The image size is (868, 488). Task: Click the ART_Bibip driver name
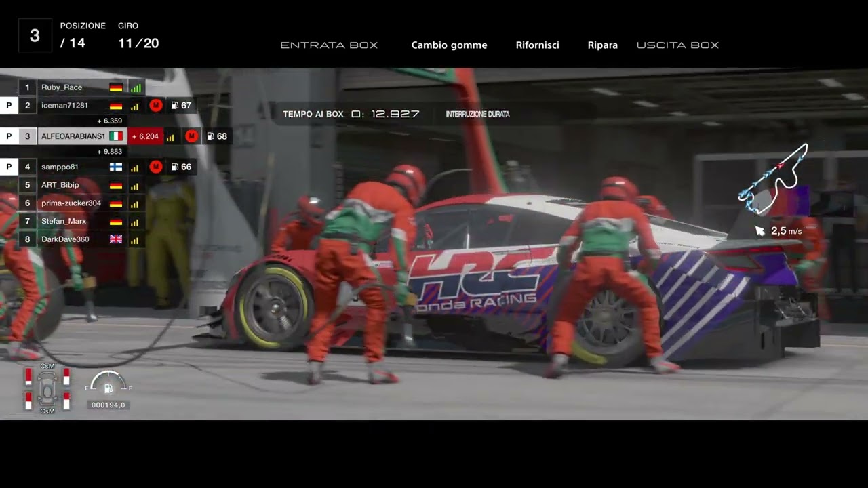60,185
